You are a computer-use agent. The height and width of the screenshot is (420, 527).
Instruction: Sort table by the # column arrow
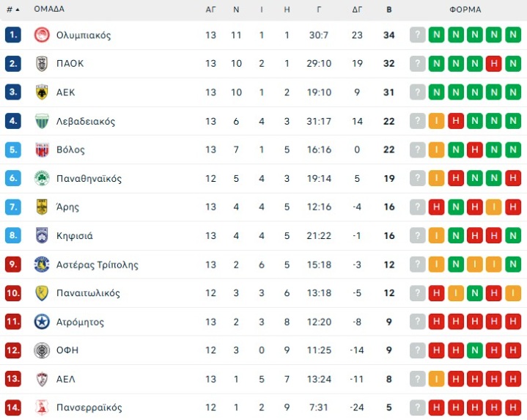click(17, 10)
